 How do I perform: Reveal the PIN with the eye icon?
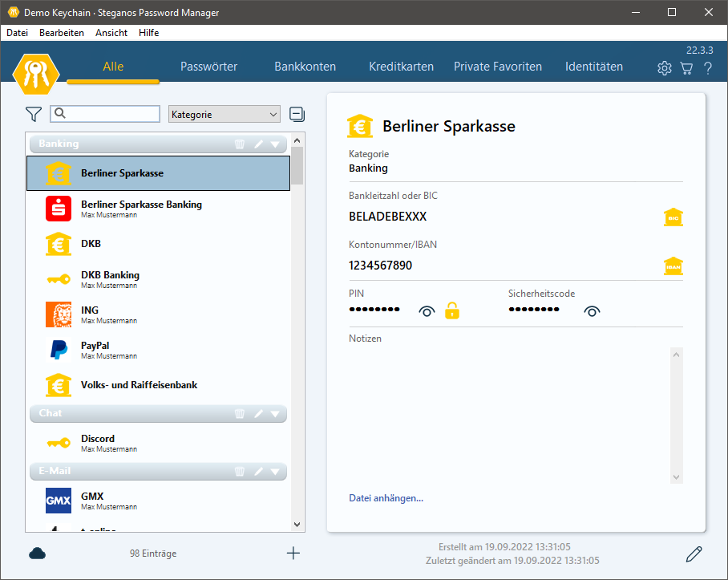pyautogui.click(x=427, y=311)
